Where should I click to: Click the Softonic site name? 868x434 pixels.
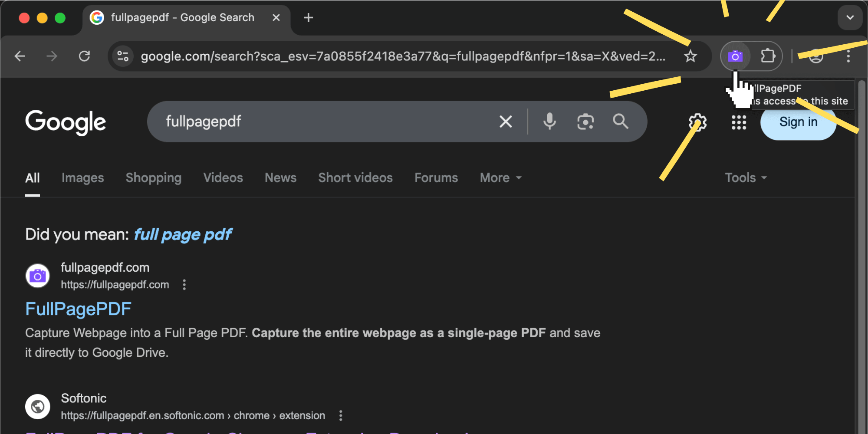(x=84, y=398)
